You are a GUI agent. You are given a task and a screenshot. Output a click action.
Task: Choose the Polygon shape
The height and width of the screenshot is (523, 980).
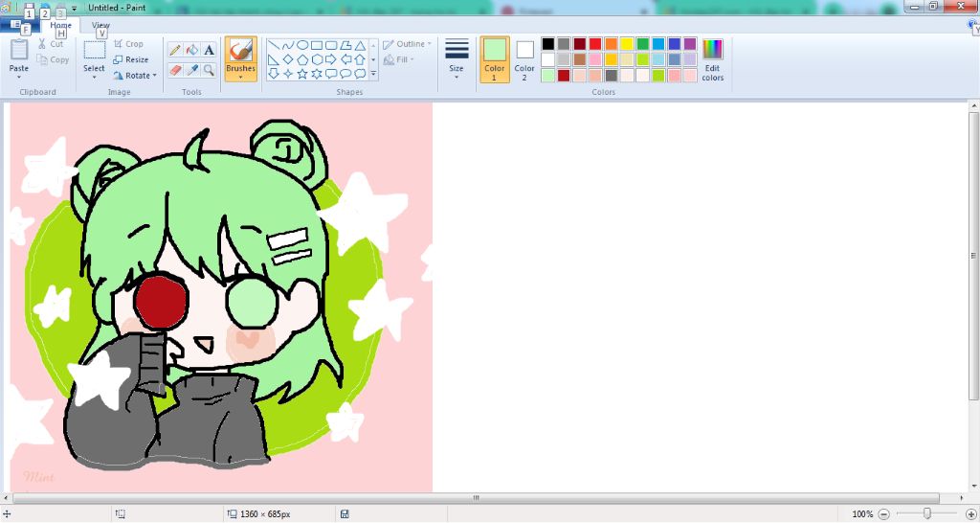pyautogui.click(x=345, y=46)
